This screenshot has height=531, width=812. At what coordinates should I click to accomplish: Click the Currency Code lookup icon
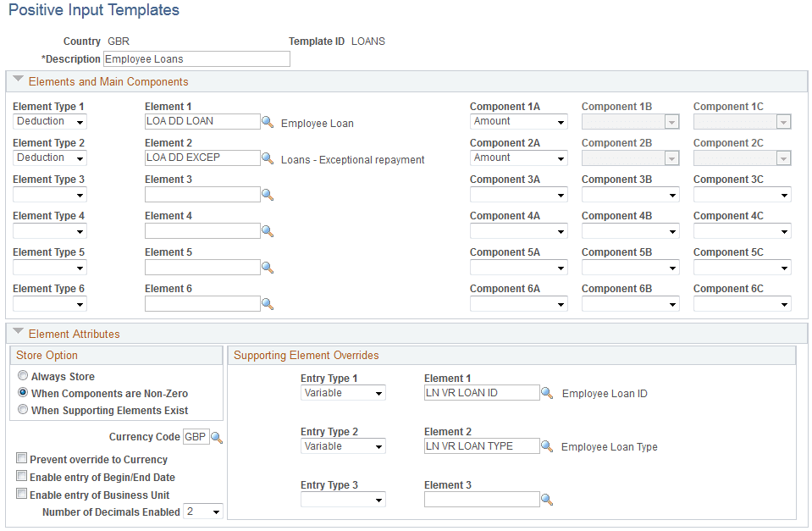[x=217, y=437]
